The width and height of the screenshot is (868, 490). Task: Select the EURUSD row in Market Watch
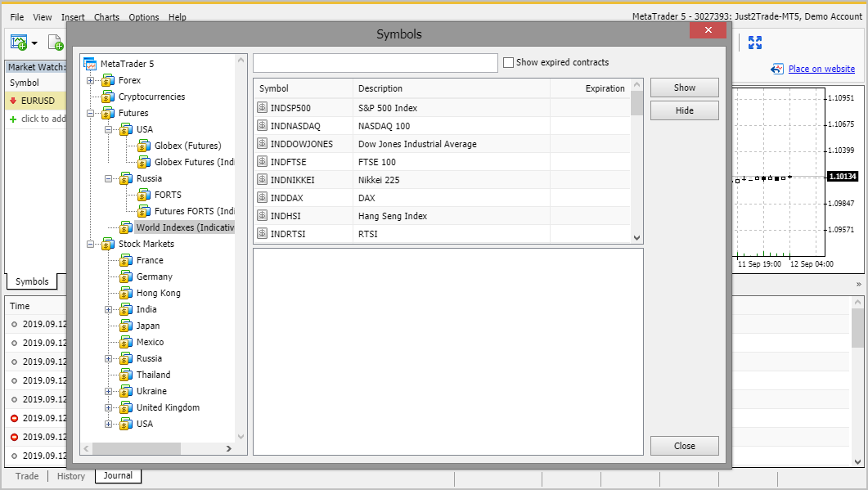click(35, 101)
